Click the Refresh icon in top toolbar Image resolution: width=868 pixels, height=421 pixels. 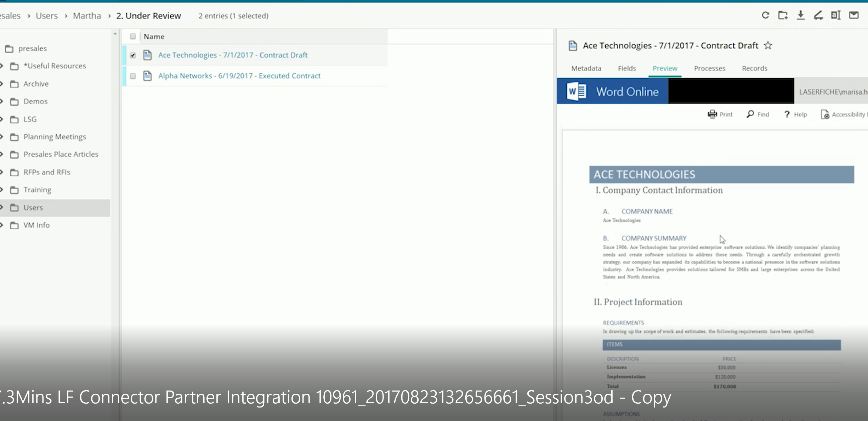pos(765,15)
